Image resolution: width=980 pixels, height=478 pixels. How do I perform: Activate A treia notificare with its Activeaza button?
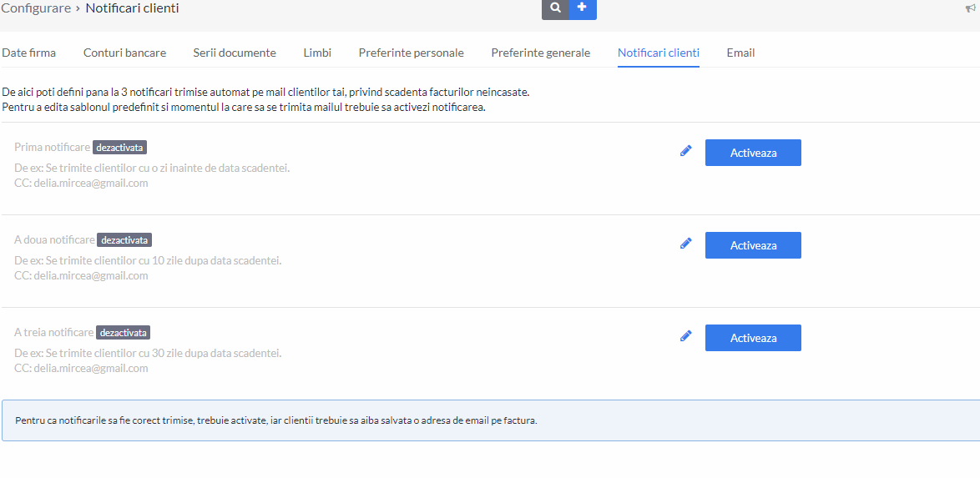(753, 337)
